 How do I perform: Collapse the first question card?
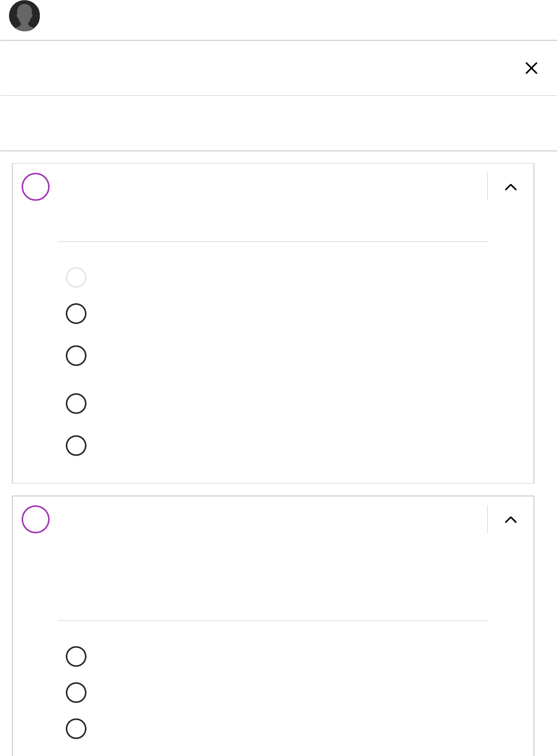511,187
